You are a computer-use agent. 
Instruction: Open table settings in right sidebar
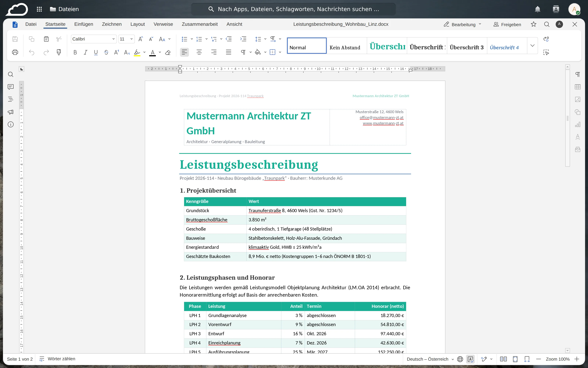tap(578, 87)
